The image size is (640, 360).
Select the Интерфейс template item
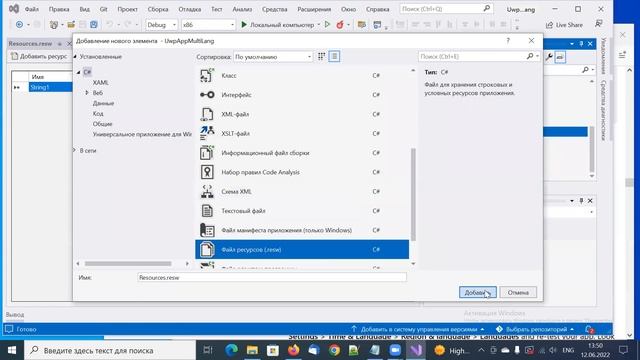click(x=302, y=95)
